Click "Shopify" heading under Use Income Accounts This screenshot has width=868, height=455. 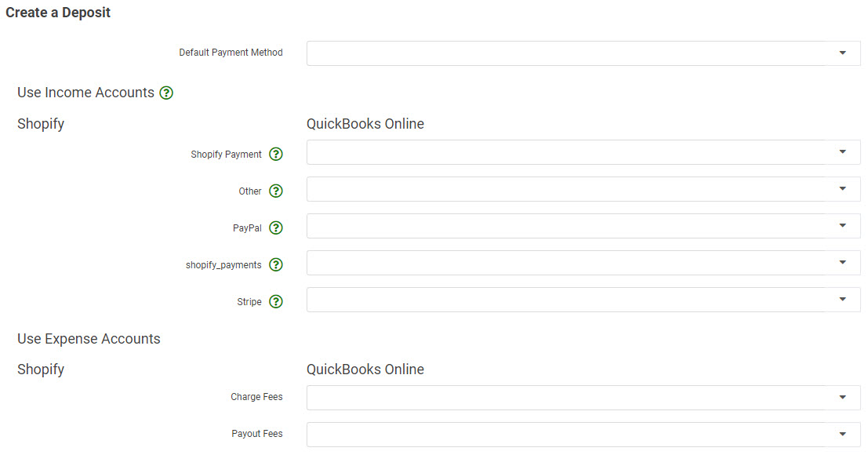(x=41, y=124)
